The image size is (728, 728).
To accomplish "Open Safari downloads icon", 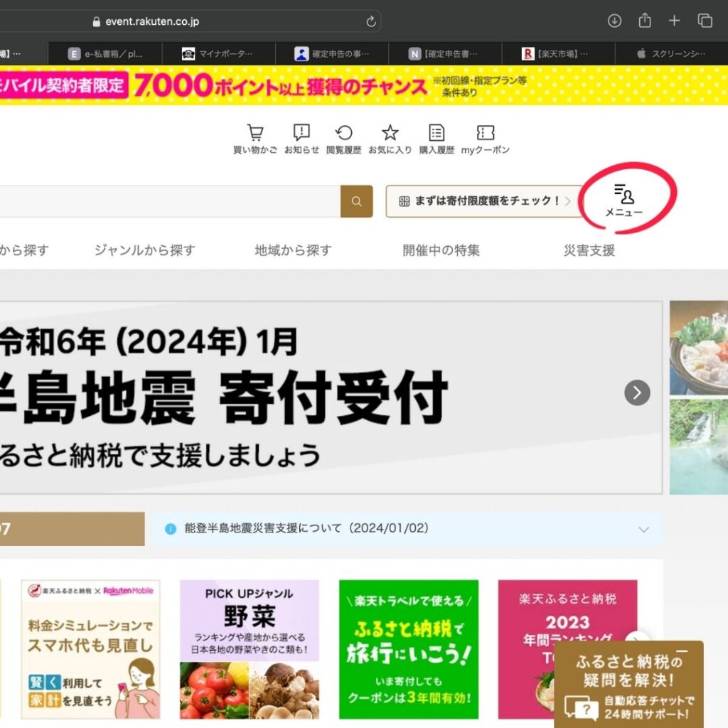I will click(614, 21).
